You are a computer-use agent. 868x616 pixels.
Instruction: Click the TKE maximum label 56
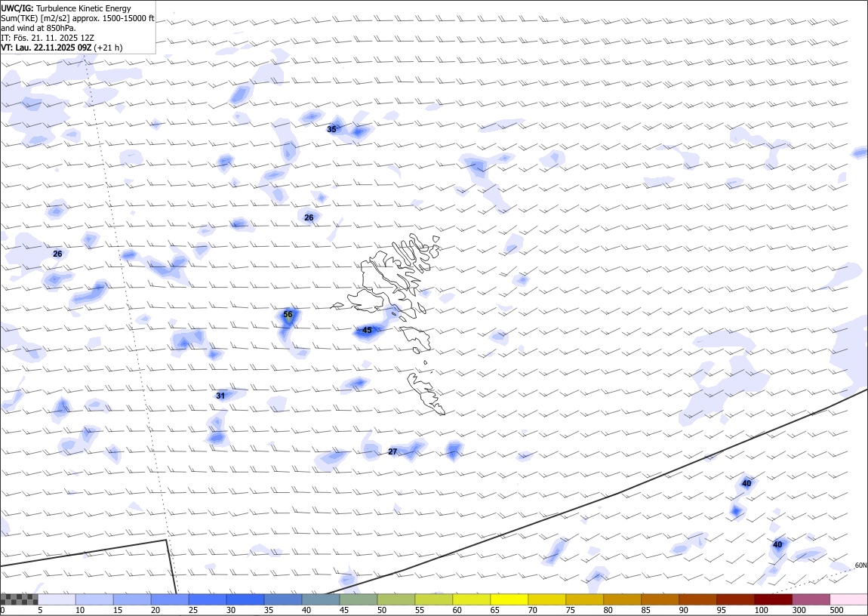pyautogui.click(x=288, y=314)
